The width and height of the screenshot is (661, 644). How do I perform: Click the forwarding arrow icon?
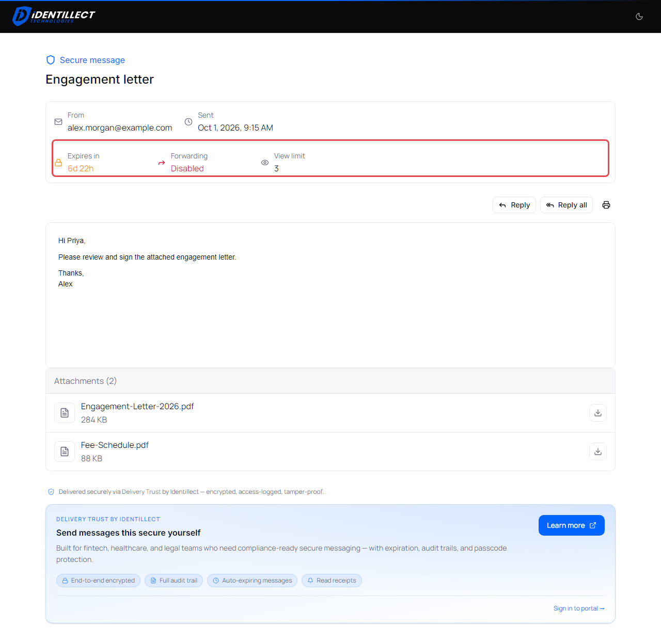(162, 163)
